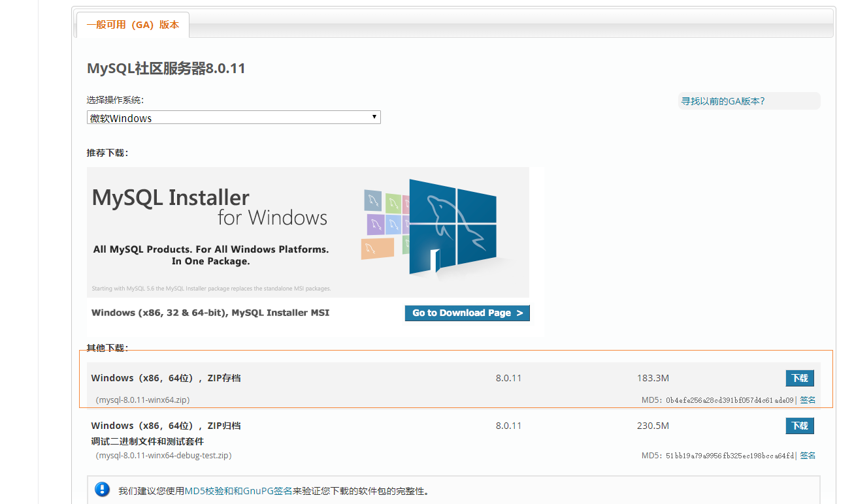Download the 调试二进制文件和测试套件 package
This screenshot has width=854, height=504.
click(800, 425)
